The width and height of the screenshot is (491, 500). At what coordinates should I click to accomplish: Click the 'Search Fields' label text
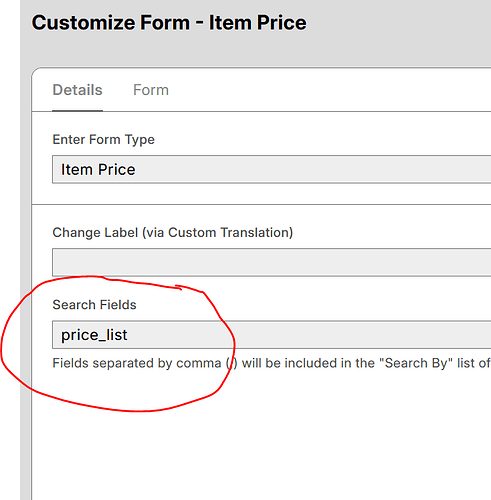(94, 305)
